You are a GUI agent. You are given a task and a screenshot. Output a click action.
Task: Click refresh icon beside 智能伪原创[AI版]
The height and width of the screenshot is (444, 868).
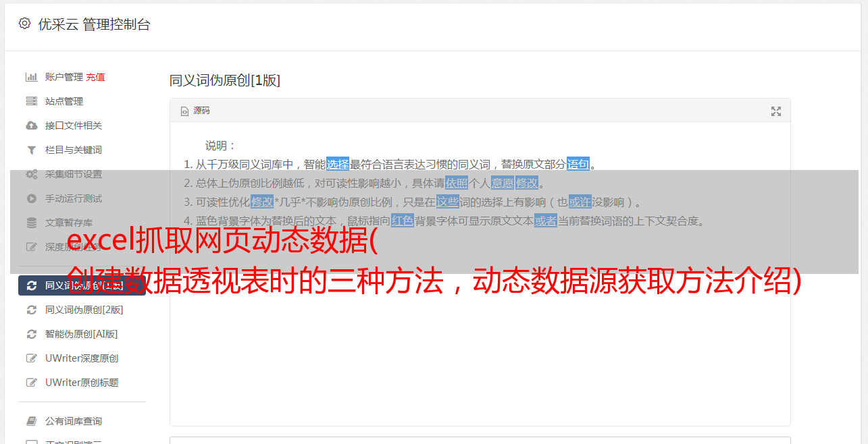[31, 334]
